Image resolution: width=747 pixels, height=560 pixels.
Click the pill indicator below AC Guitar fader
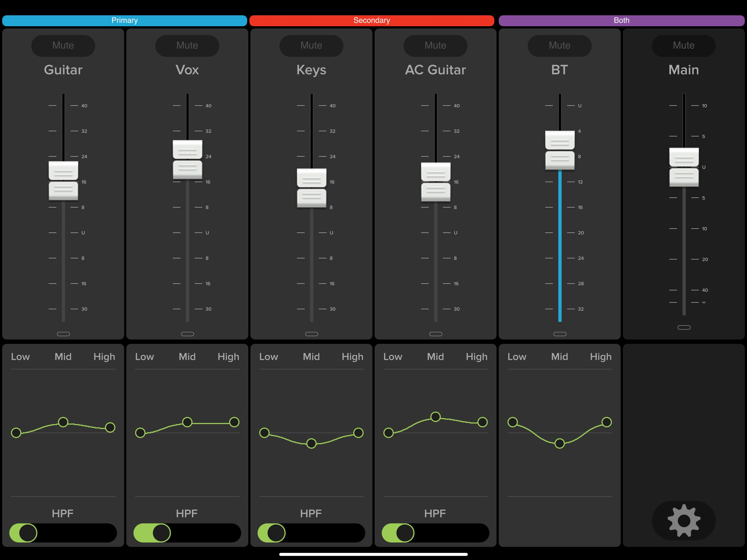point(436,334)
